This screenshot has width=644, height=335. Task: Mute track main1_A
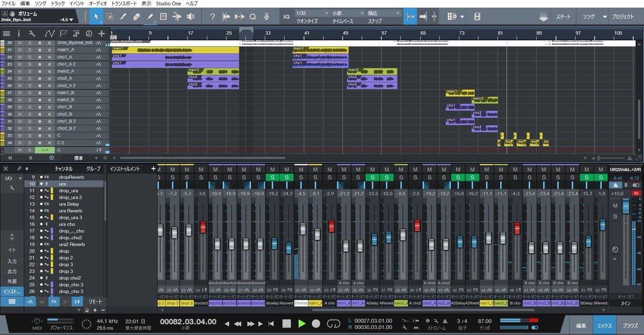(x=20, y=50)
